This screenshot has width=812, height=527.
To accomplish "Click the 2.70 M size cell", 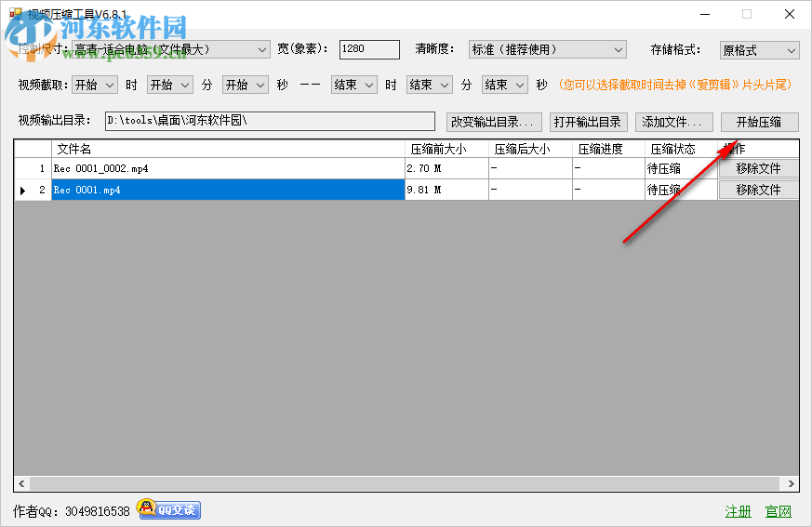I will (x=446, y=169).
